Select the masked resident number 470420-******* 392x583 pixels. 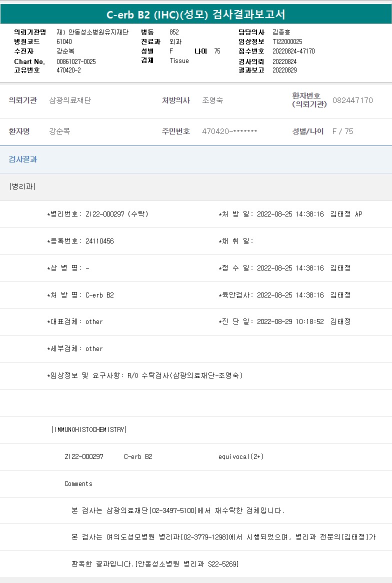(229, 131)
